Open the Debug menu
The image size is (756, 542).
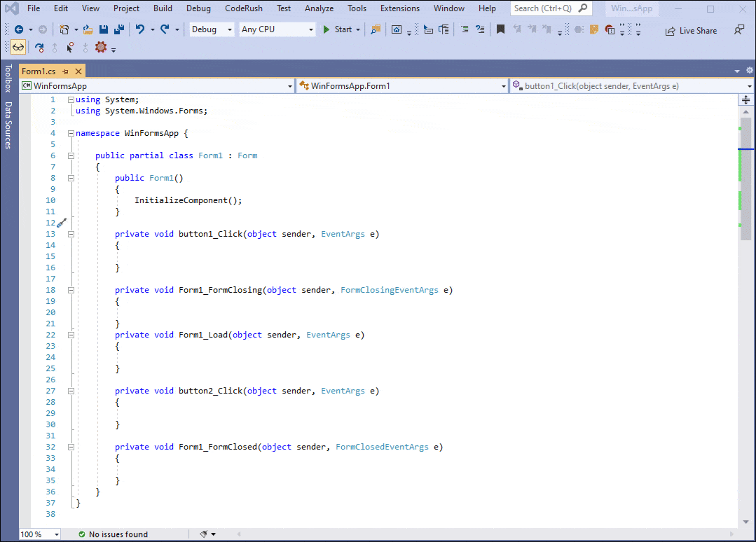[x=198, y=8]
